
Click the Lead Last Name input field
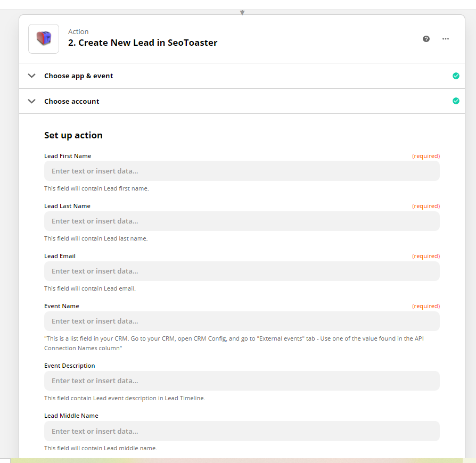click(242, 221)
